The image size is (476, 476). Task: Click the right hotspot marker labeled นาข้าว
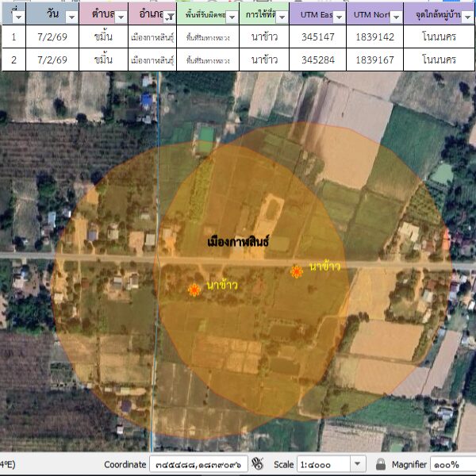(296, 272)
